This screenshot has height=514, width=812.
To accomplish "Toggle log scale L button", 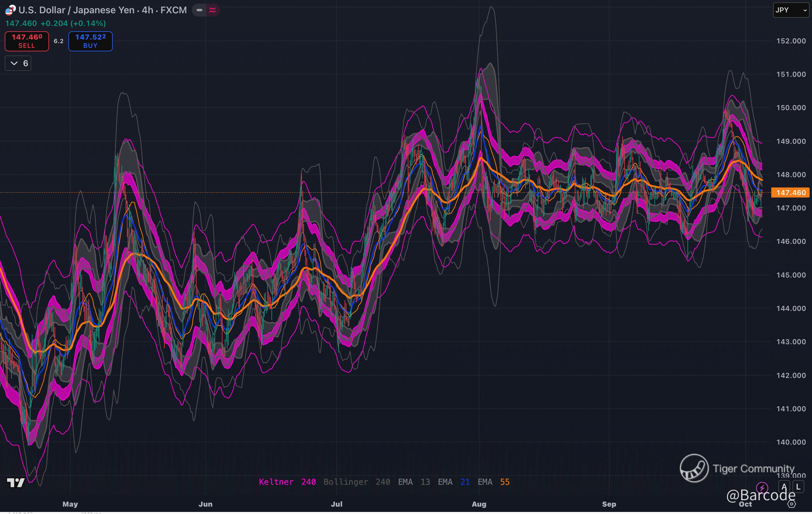I will tap(798, 487).
